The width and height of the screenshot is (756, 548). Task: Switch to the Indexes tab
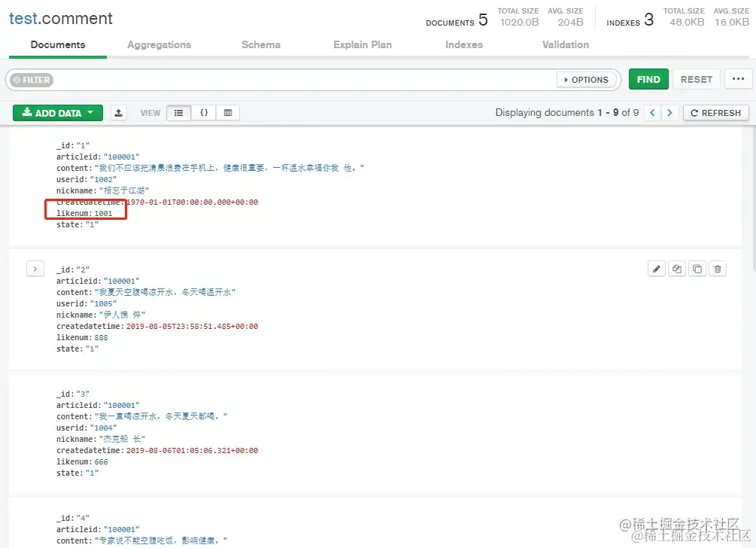click(464, 45)
